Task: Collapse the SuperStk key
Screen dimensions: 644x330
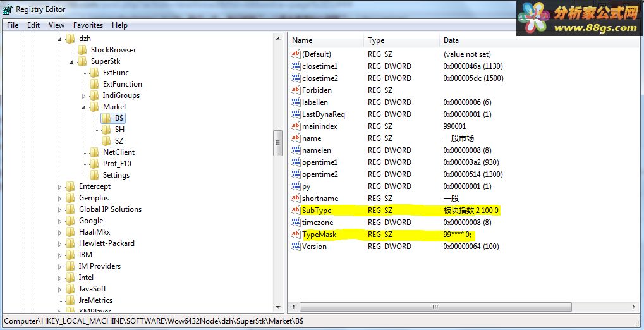Action: click(71, 62)
